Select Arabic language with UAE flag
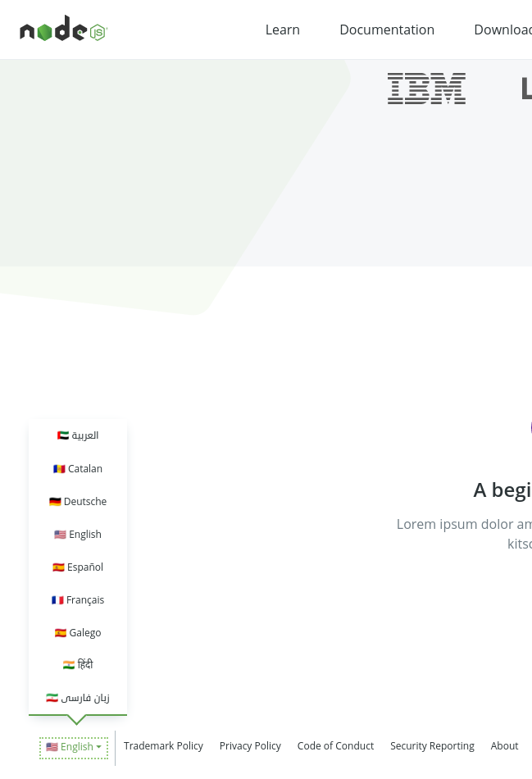Image resolution: width=532 pixels, height=779 pixels. [x=78, y=435]
